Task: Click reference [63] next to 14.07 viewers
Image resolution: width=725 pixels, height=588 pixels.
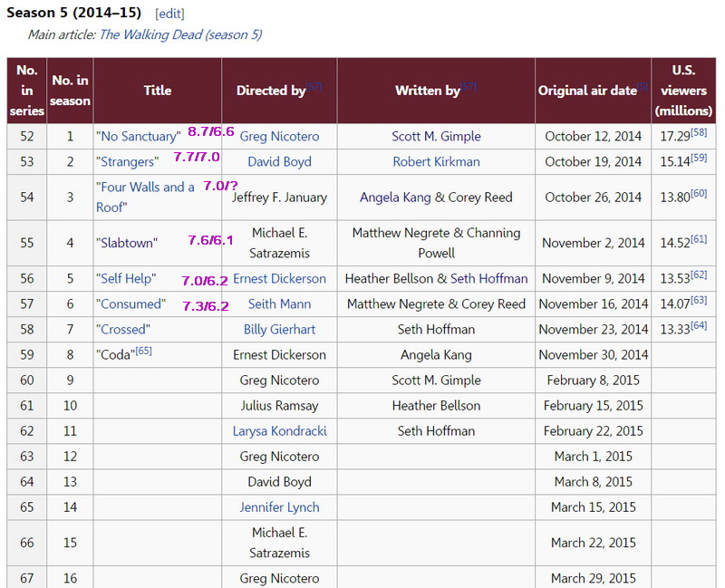Action: pyautogui.click(x=699, y=300)
